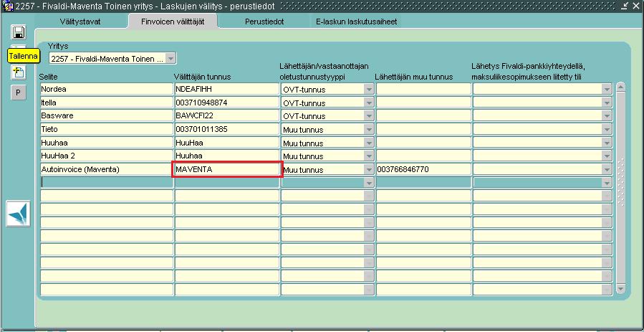Open the bank account dropdown in Basware row

pyautogui.click(x=607, y=116)
